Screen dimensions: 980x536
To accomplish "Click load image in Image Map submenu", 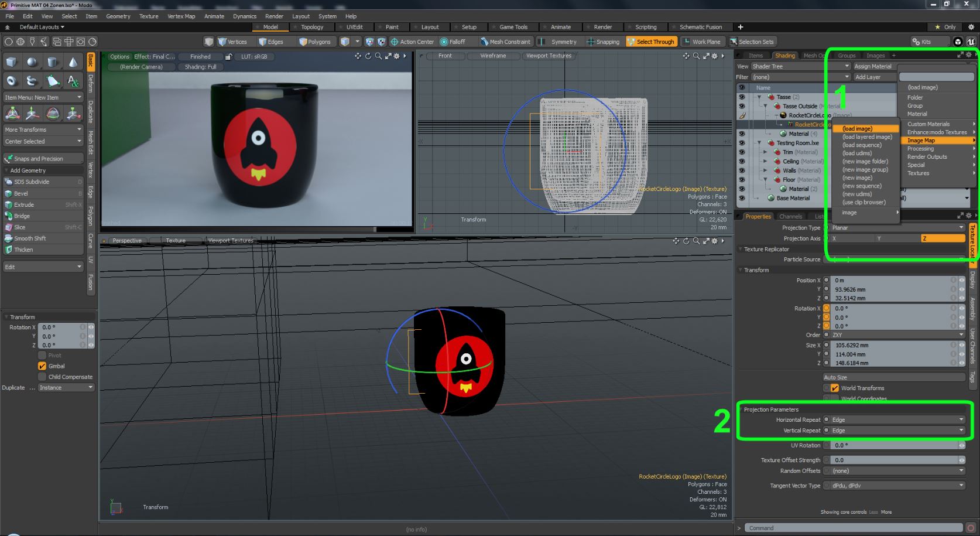I will [857, 129].
